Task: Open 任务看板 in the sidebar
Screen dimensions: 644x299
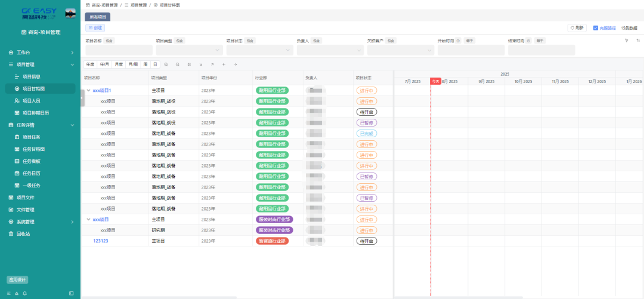Action: [31, 161]
